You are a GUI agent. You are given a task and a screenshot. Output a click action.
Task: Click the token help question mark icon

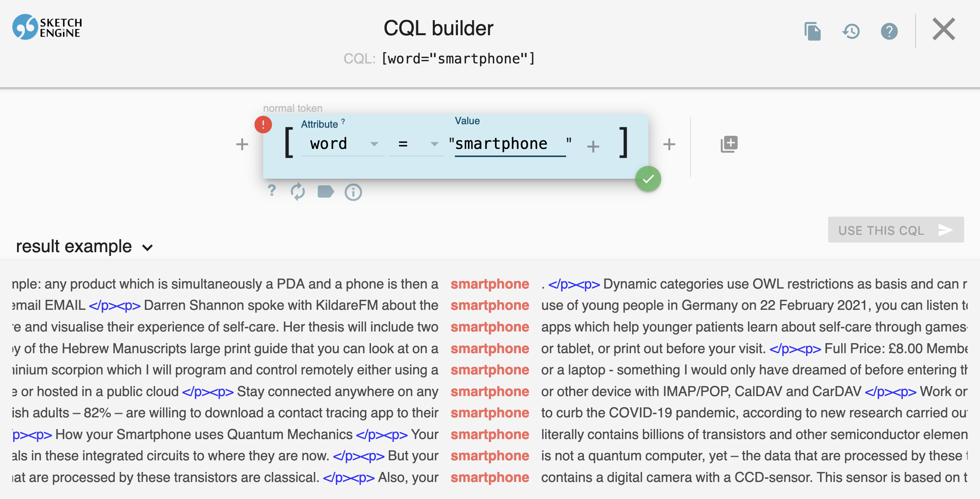272,191
